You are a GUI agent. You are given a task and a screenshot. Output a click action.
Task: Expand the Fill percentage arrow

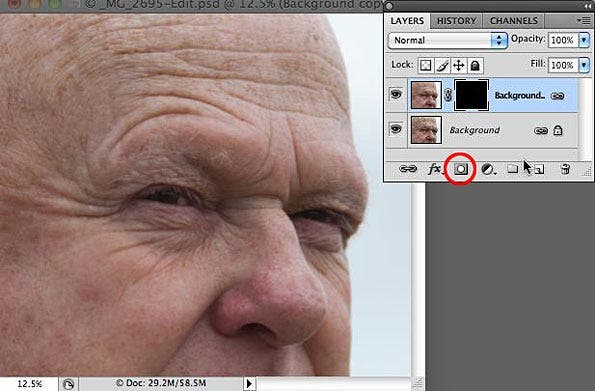point(584,65)
